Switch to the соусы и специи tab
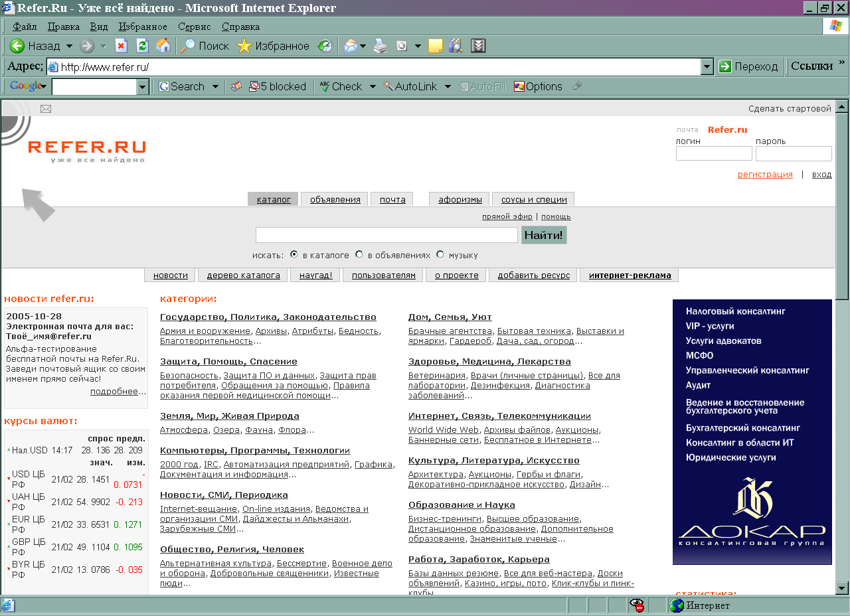Image resolution: width=850 pixels, height=616 pixels. [534, 199]
